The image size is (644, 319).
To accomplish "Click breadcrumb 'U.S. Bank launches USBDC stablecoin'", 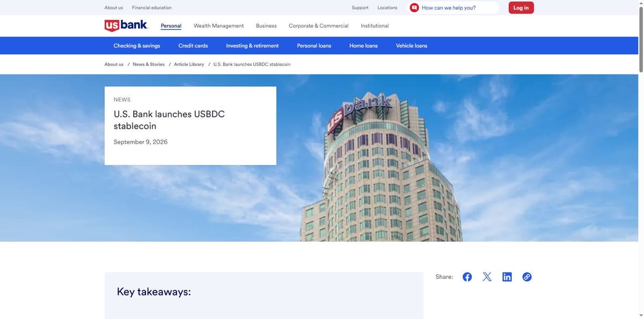I will (252, 64).
